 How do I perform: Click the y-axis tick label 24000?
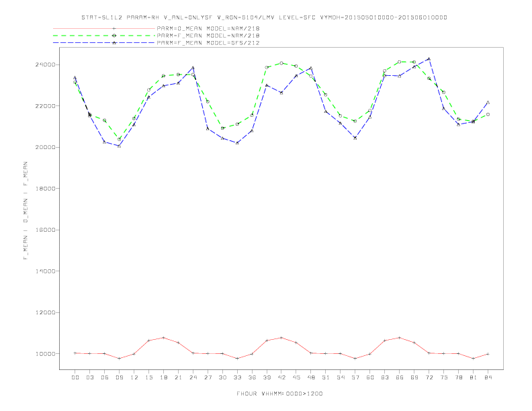(46, 64)
